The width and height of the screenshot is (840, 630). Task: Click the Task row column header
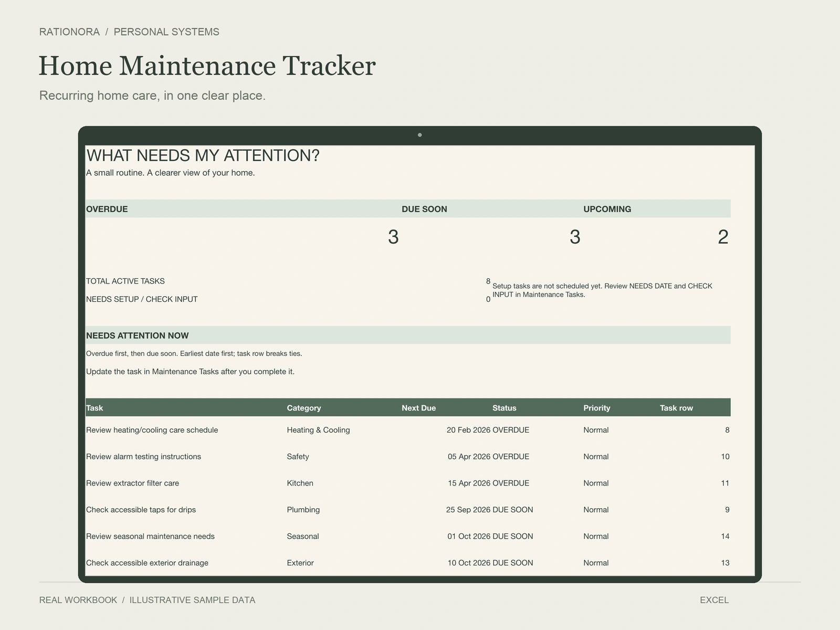click(676, 408)
